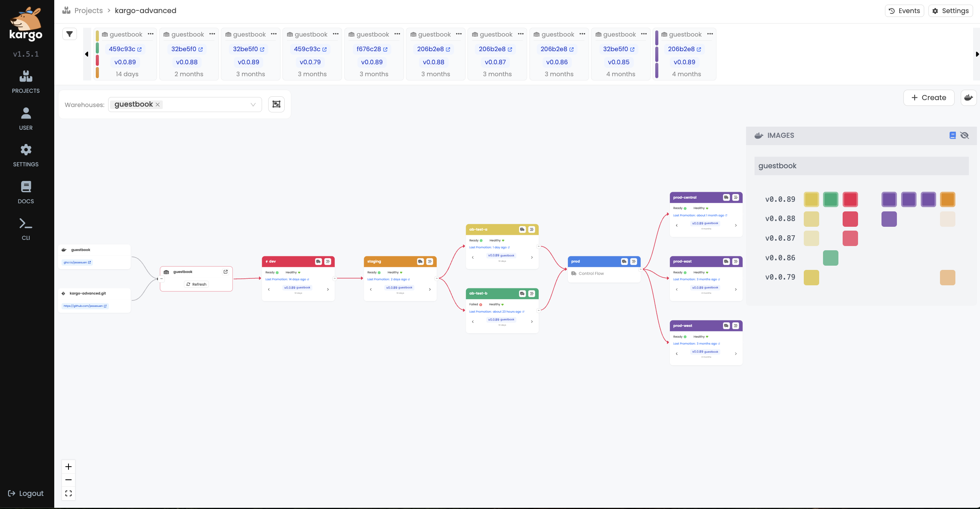Toggle the blue book view in the Images panel
980x509 pixels.
pos(953,135)
